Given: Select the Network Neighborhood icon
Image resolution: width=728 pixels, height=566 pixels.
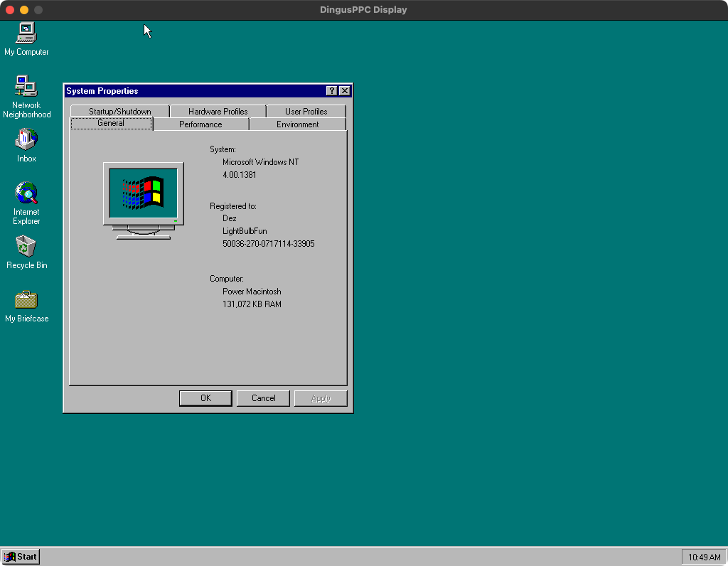Looking at the screenshot, I should [x=26, y=97].
